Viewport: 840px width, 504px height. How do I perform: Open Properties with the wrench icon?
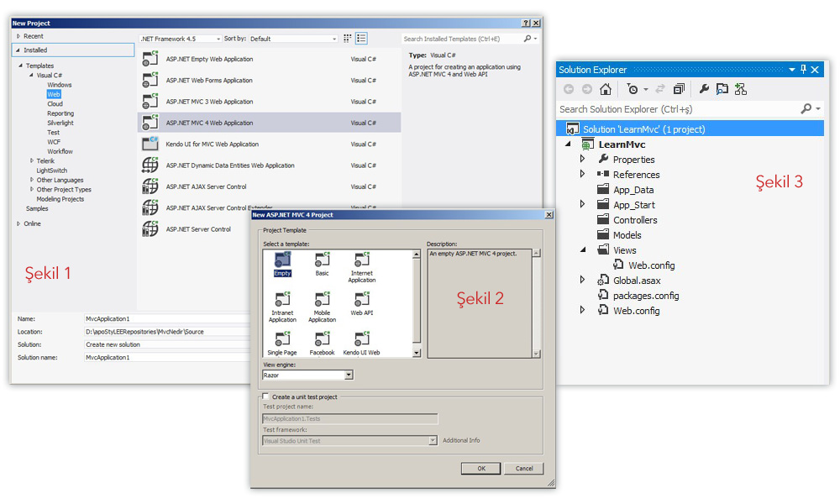point(705,88)
